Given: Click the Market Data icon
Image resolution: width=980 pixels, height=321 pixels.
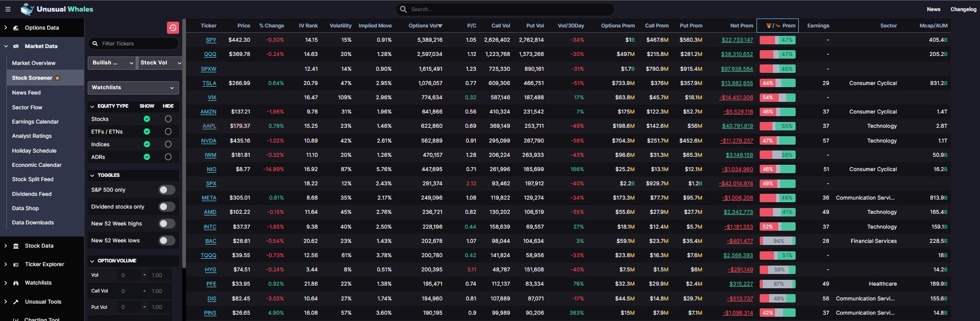Looking at the screenshot, I should tap(15, 46).
